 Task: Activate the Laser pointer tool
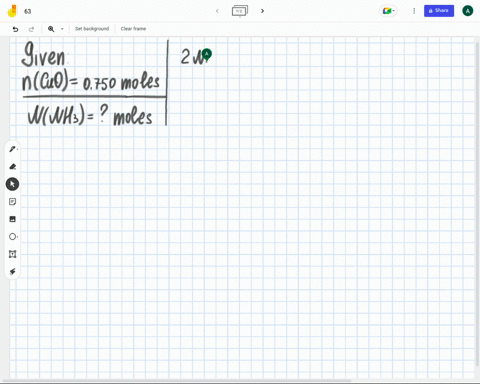[12, 272]
